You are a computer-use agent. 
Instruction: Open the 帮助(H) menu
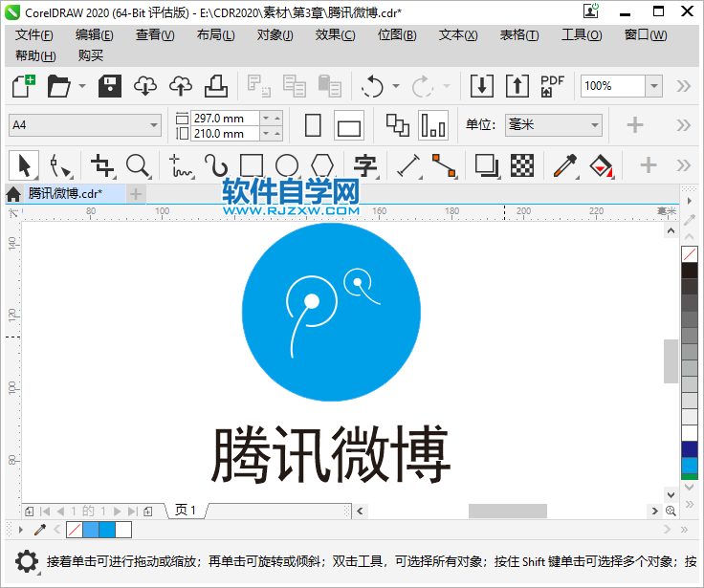pos(35,55)
